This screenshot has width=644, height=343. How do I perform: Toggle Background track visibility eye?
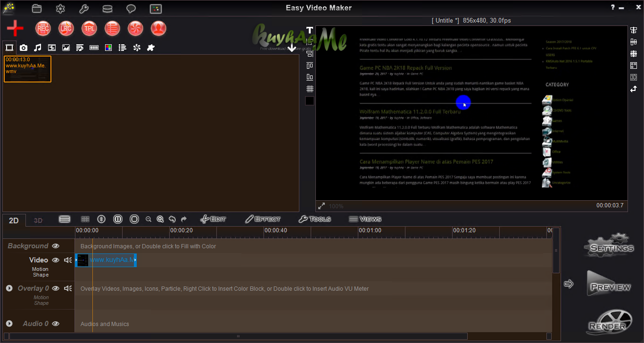[x=56, y=246]
